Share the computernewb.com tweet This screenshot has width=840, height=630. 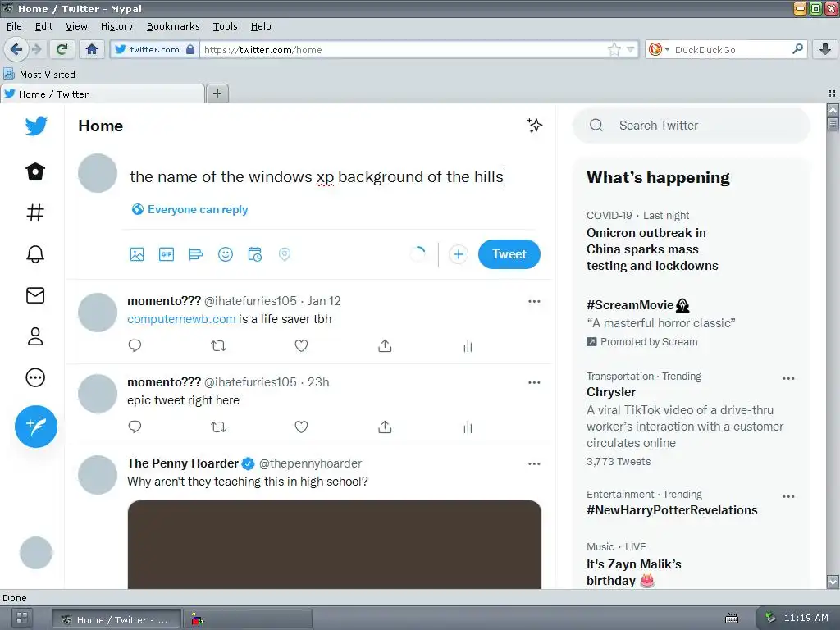tap(386, 345)
